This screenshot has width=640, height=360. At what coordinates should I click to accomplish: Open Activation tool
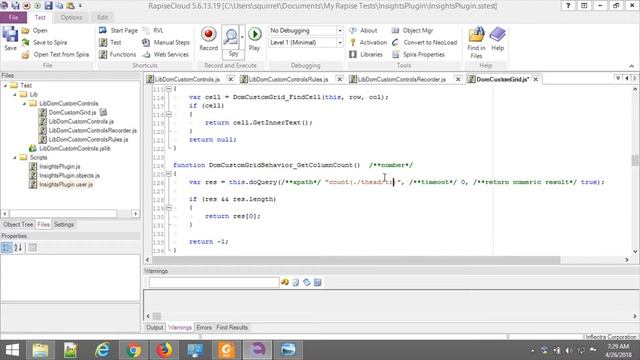(x=368, y=42)
